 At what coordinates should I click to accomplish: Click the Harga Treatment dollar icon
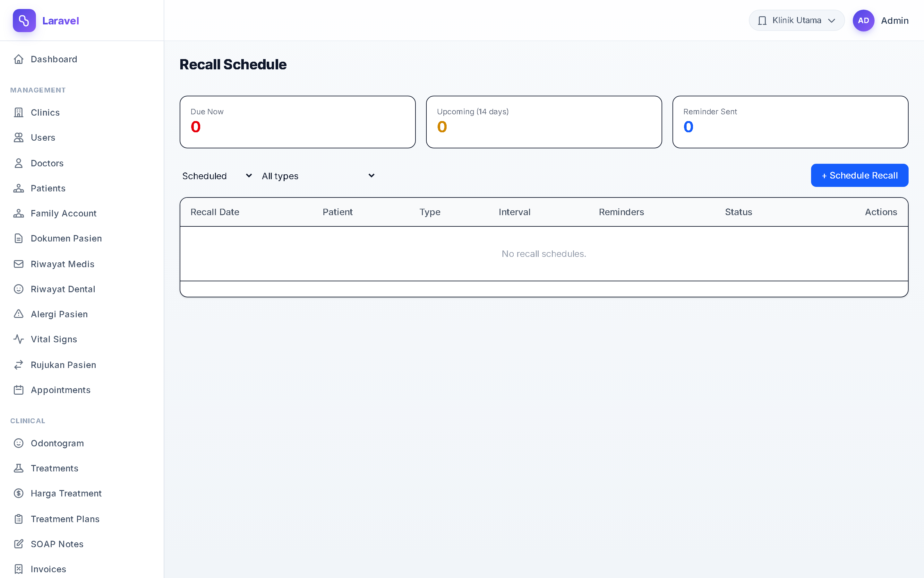[x=19, y=494]
